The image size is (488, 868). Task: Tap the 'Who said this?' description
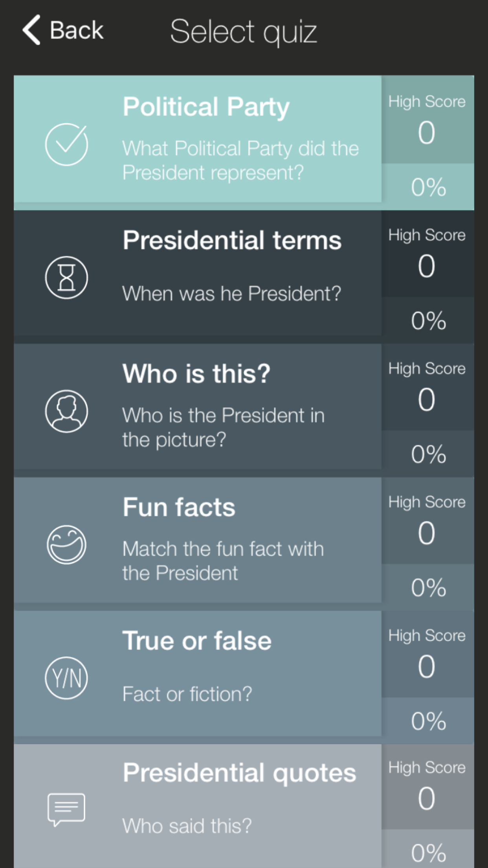(x=187, y=826)
